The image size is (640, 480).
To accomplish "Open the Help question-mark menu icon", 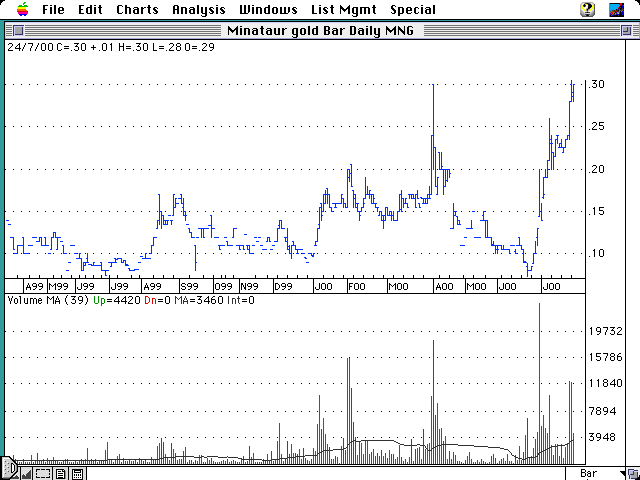I will pos(587,9).
